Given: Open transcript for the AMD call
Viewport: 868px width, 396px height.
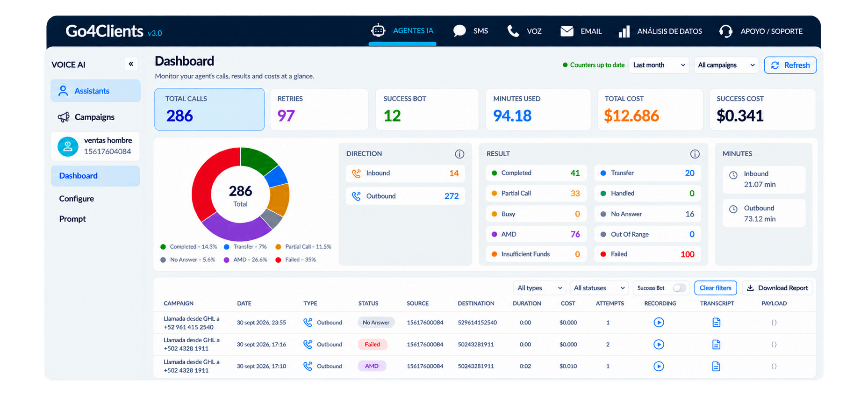Looking at the screenshot, I should click(x=716, y=366).
